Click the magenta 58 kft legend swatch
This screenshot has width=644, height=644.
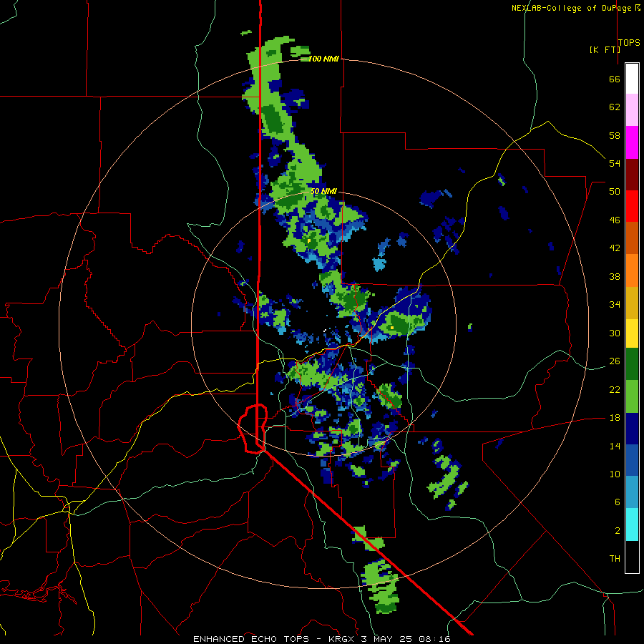pyautogui.click(x=632, y=142)
